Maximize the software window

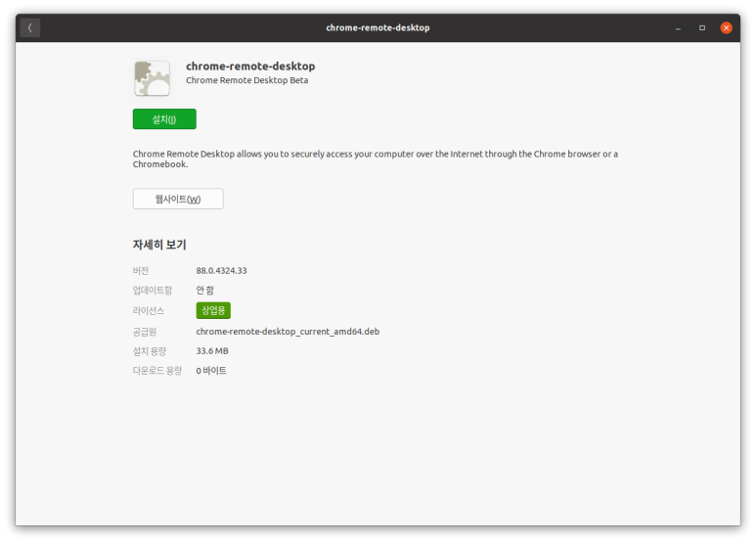tap(702, 28)
